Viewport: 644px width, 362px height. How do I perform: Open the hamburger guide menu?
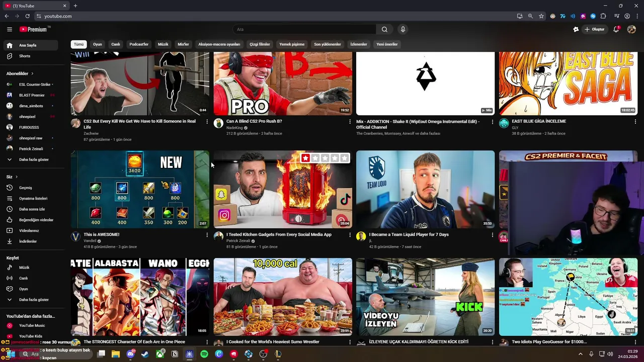click(9, 29)
